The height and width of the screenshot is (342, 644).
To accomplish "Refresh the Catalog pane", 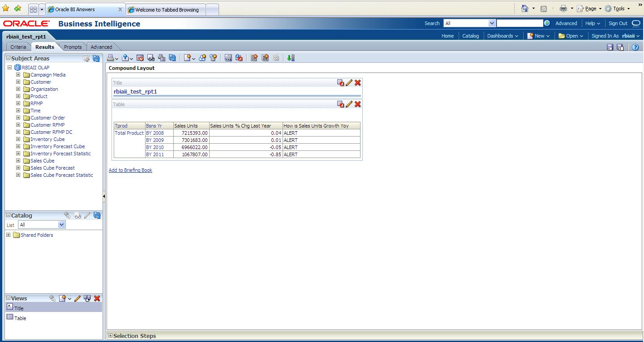I will (97, 215).
